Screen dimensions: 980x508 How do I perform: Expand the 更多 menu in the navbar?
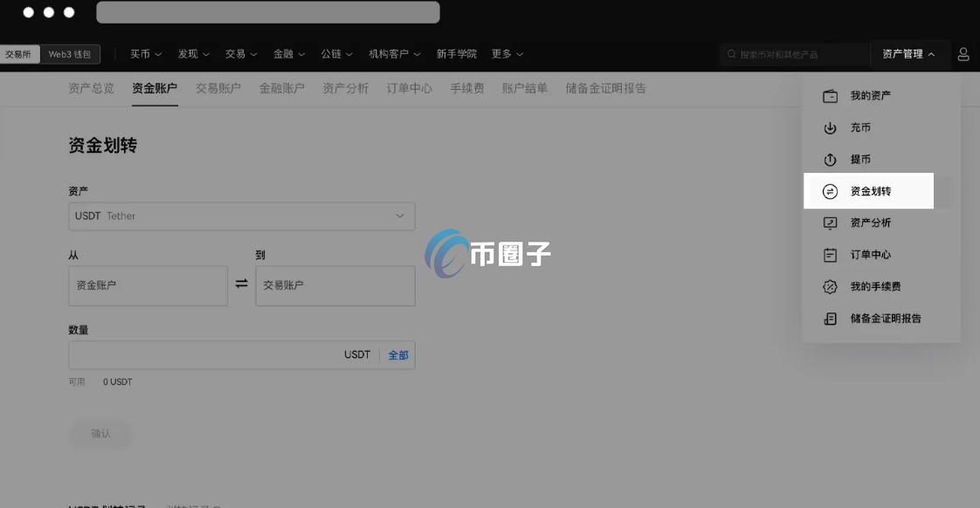[x=508, y=53]
